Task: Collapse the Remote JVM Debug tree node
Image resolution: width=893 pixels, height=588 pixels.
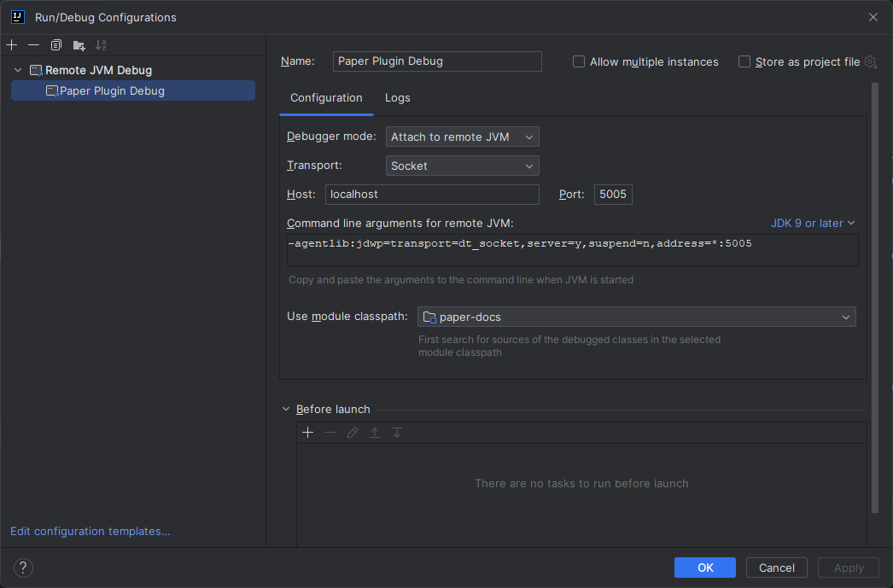Action: coord(18,70)
